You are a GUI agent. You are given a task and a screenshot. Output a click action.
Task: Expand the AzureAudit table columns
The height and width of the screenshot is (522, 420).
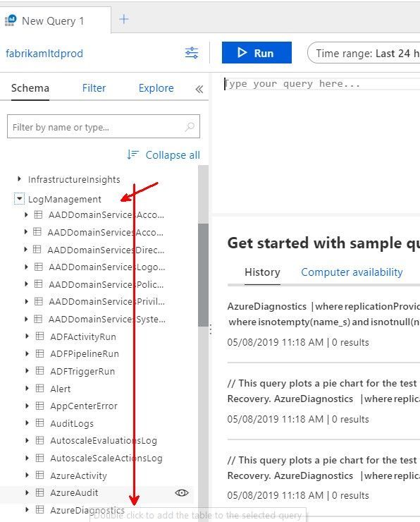27,492
